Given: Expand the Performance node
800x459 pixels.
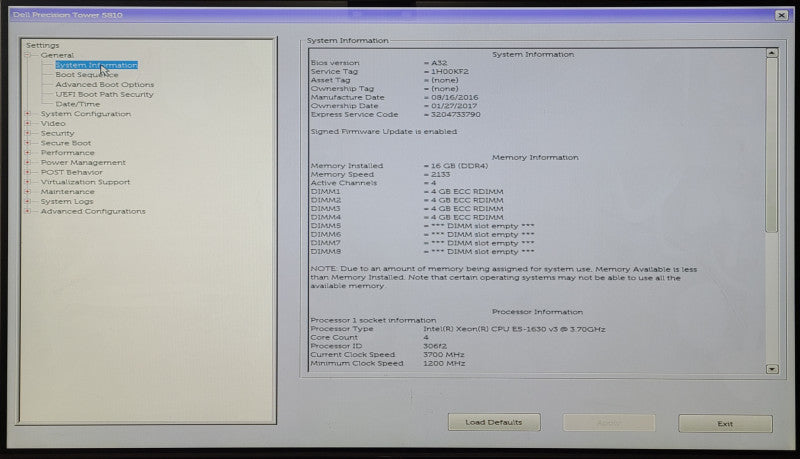Looking at the screenshot, I should click(x=28, y=152).
